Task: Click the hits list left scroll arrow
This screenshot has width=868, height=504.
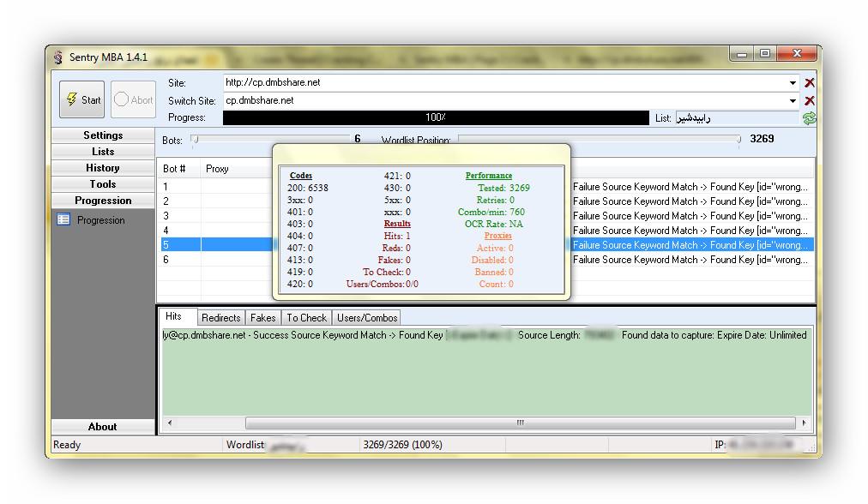Action: click(169, 423)
